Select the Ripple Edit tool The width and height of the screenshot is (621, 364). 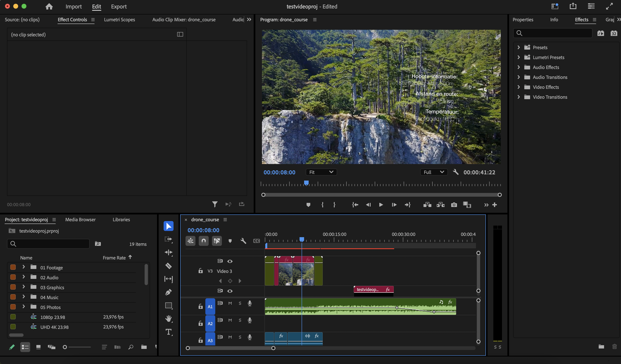168,252
